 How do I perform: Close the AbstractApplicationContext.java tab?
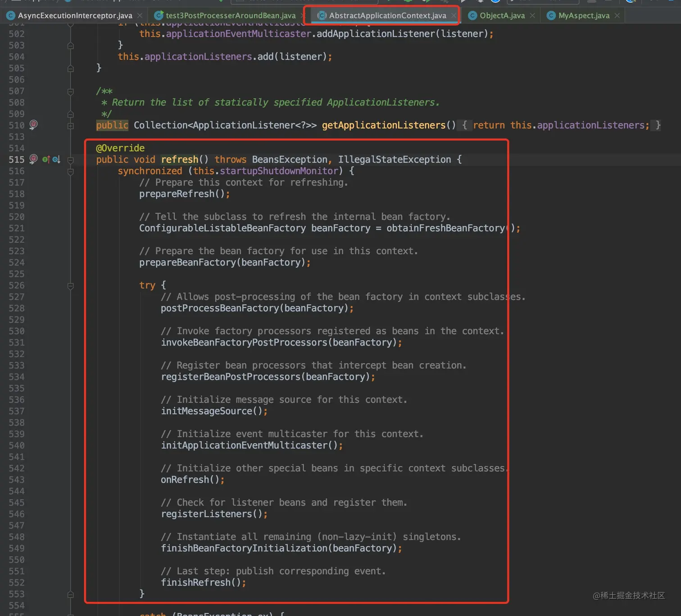pos(454,15)
